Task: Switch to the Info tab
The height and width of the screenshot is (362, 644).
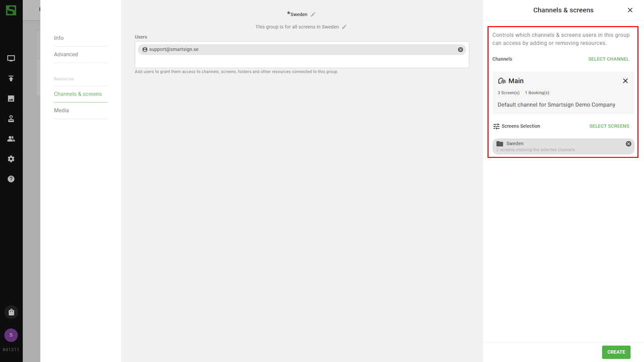Action: (x=59, y=38)
